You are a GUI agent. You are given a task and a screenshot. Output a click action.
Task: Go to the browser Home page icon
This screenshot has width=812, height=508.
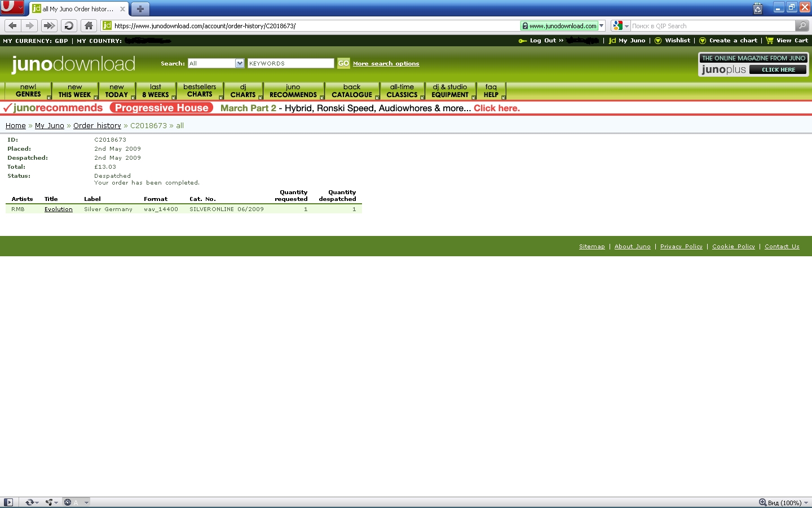89,25
